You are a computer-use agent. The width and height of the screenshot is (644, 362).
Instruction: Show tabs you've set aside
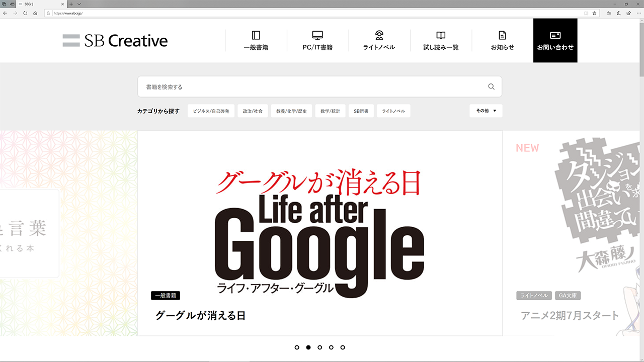[4, 4]
